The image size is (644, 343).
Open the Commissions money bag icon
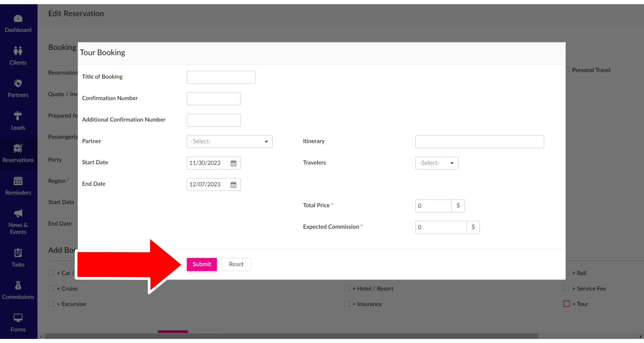(x=18, y=285)
